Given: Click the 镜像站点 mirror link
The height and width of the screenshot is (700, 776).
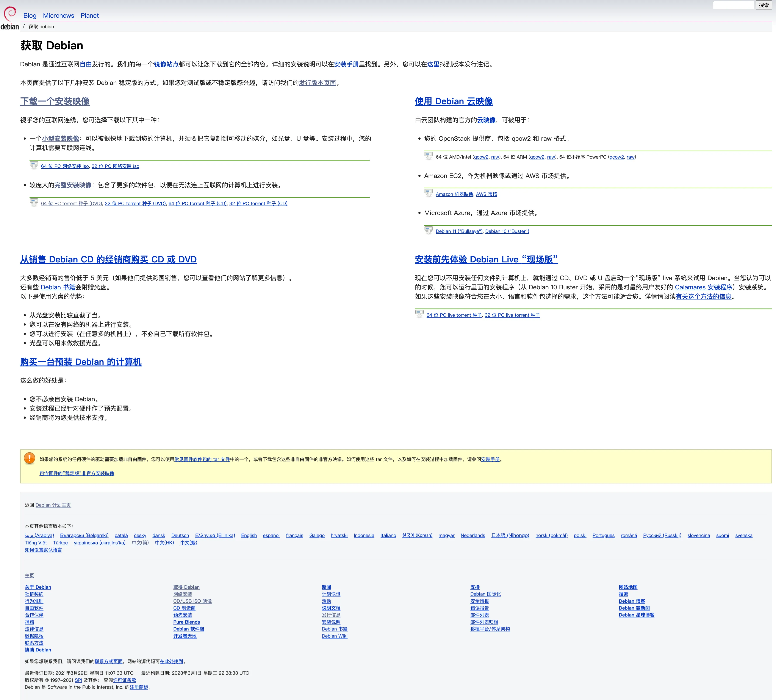Looking at the screenshot, I should coord(166,64).
